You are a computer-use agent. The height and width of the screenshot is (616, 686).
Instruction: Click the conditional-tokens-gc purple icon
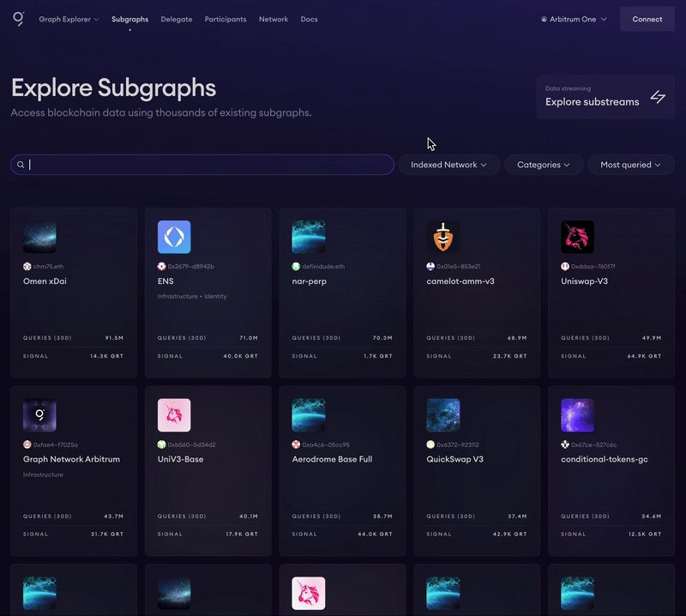(x=577, y=415)
